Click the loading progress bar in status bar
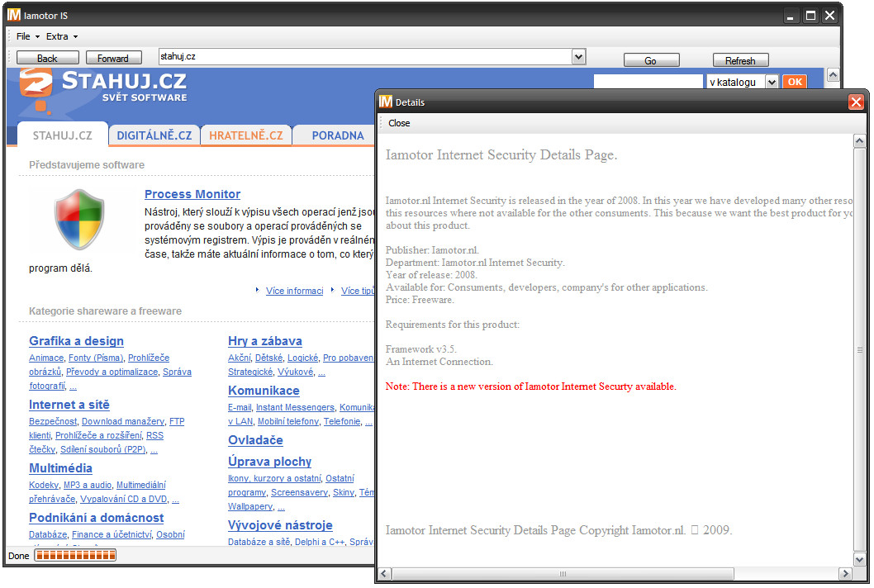The height and width of the screenshot is (588, 874). (75, 555)
